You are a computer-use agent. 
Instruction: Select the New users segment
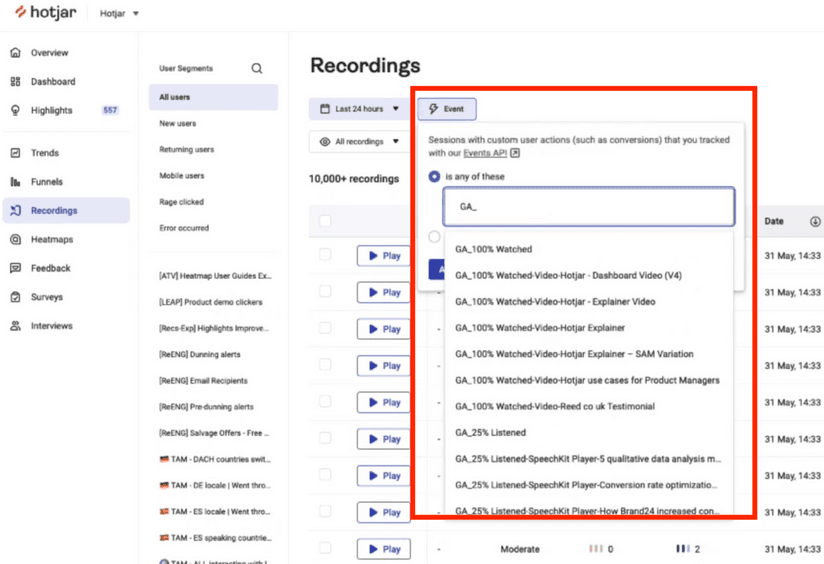click(x=178, y=124)
